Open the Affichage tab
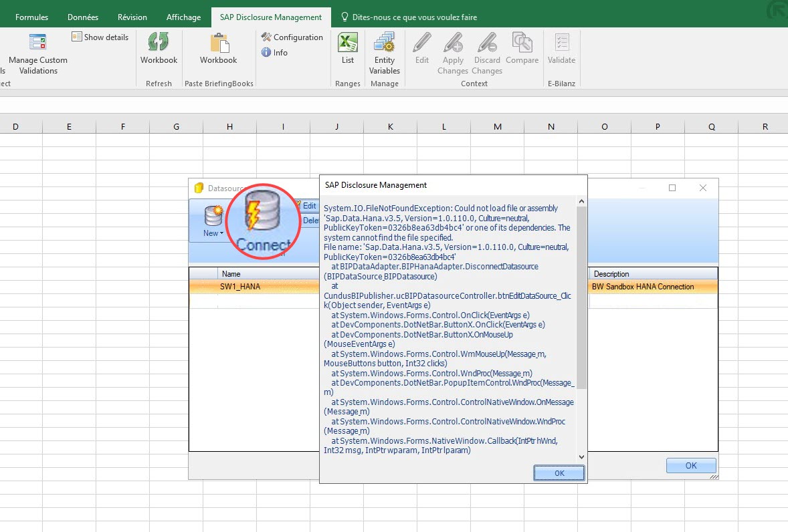 click(183, 17)
